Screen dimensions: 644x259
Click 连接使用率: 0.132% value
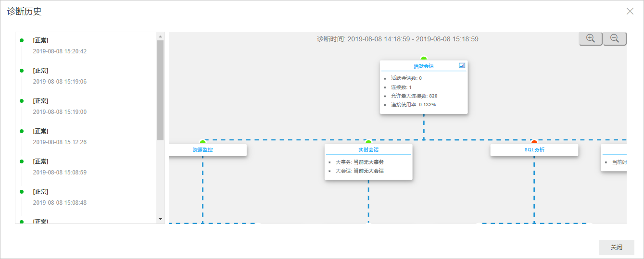click(x=413, y=105)
